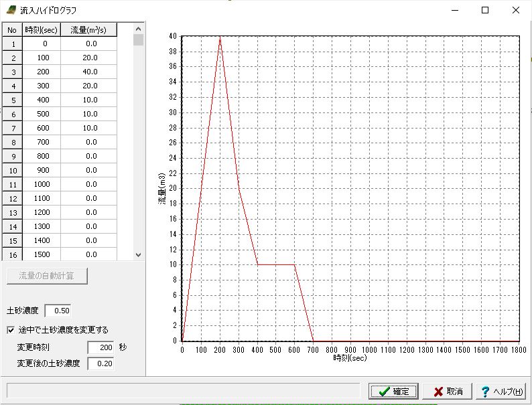
Task: Edit the 変更時刻 field showing 200
Action: click(101, 347)
